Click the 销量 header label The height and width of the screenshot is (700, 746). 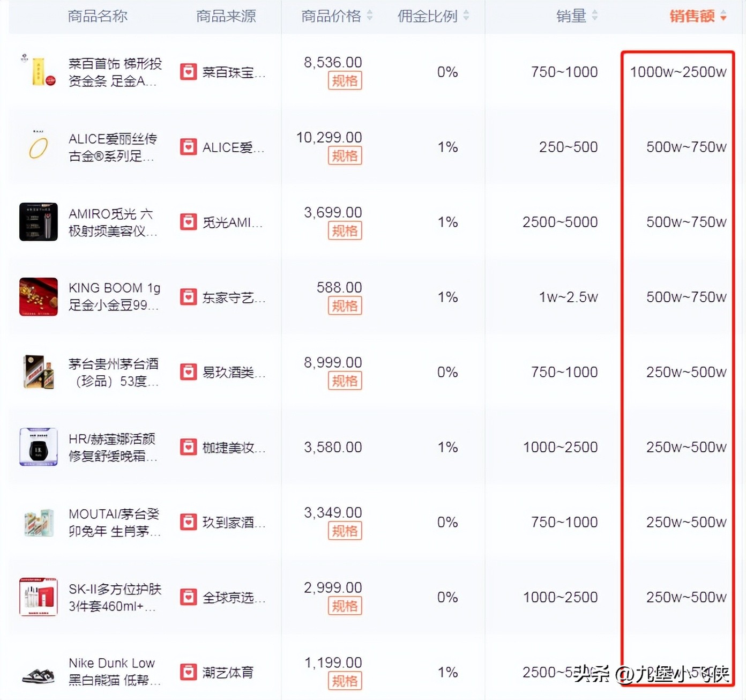point(571,16)
